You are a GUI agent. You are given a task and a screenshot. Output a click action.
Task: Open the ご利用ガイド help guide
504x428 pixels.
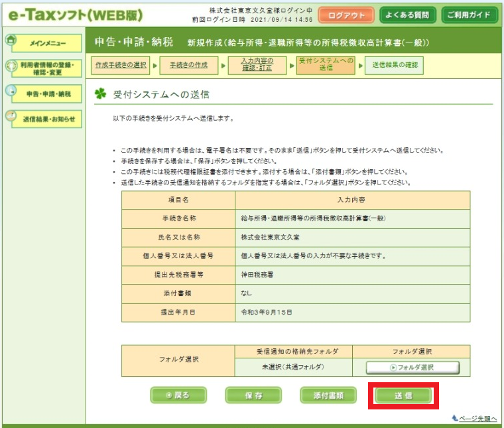[x=469, y=15]
